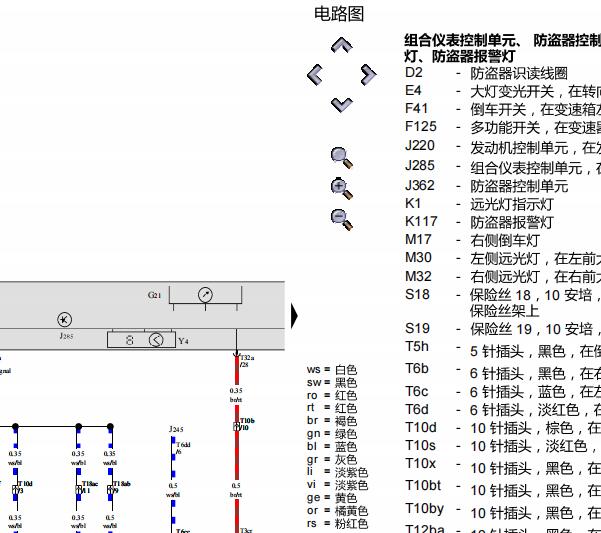Image resolution: width=601 pixels, height=533 pixels.
Task: Select legend entry S18 保险丝 18
Action: click(x=503, y=302)
